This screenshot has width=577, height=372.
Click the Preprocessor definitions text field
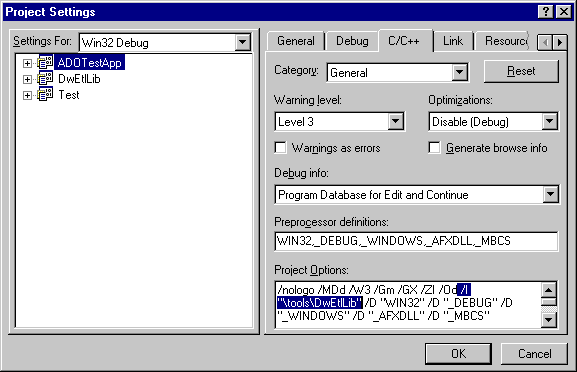pos(416,241)
